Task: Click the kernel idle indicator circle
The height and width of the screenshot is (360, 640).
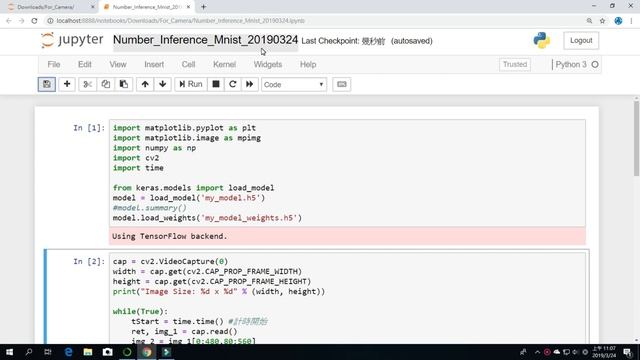Action: [x=595, y=64]
